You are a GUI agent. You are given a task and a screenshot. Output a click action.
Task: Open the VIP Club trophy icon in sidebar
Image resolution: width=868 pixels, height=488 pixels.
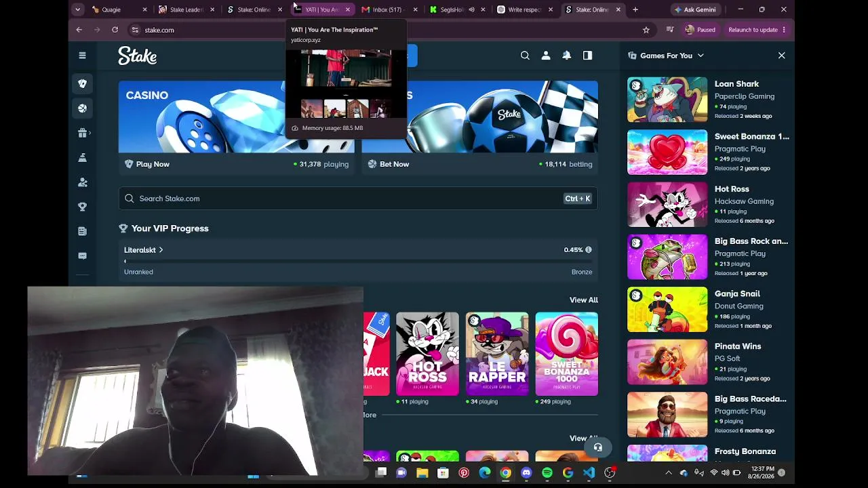point(82,207)
